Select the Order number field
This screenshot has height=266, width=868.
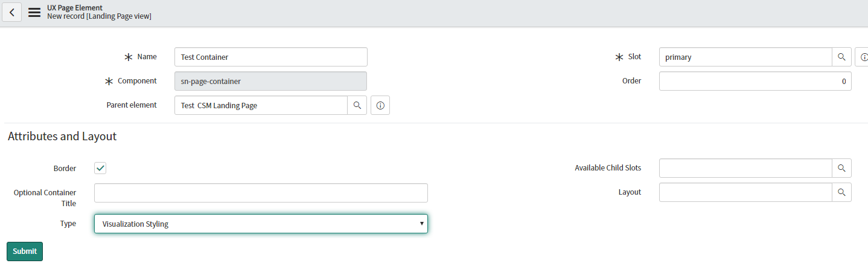pyautogui.click(x=755, y=81)
